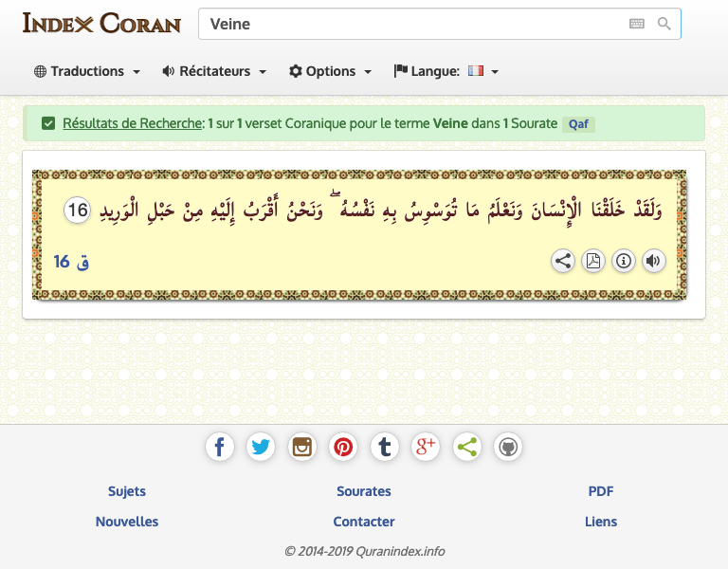This screenshot has width=728, height=569.
Task: Open the Facebook social icon
Action: 219,447
